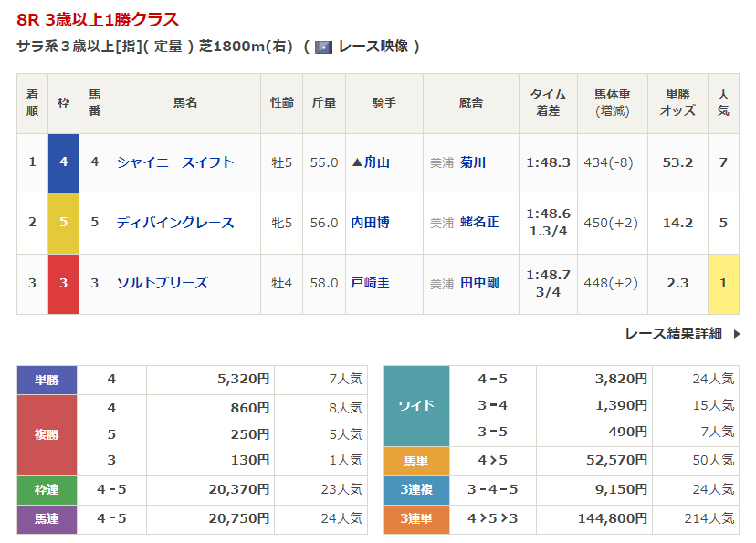
Task: Click column header 厩舎
Action: 471,102
